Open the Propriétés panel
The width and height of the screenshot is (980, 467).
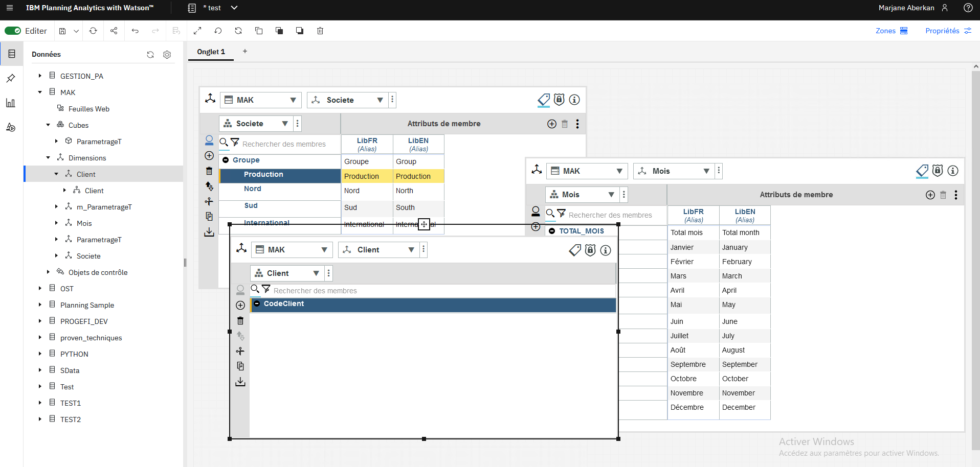pyautogui.click(x=948, y=31)
